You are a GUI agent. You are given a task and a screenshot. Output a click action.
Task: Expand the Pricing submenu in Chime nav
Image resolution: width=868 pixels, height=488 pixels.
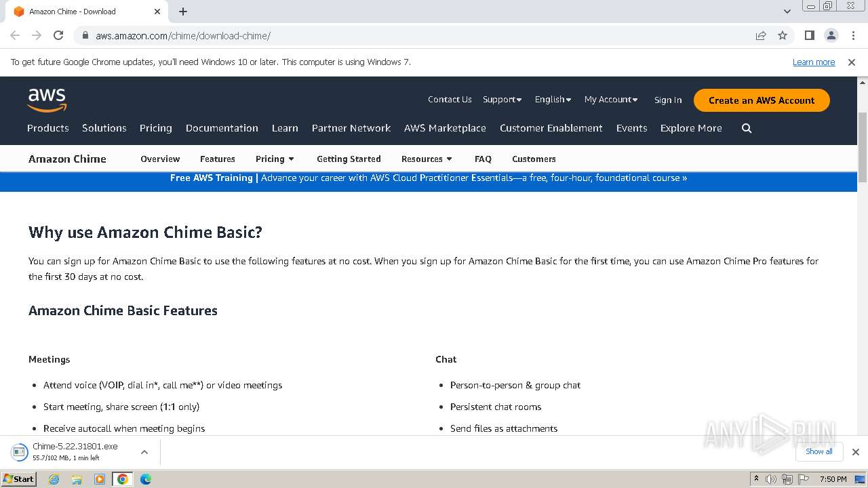(275, 159)
